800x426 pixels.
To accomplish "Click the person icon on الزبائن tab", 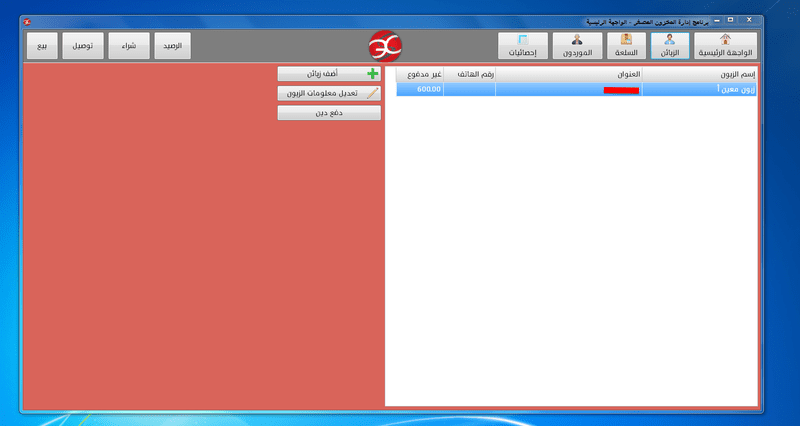I will [x=670, y=40].
